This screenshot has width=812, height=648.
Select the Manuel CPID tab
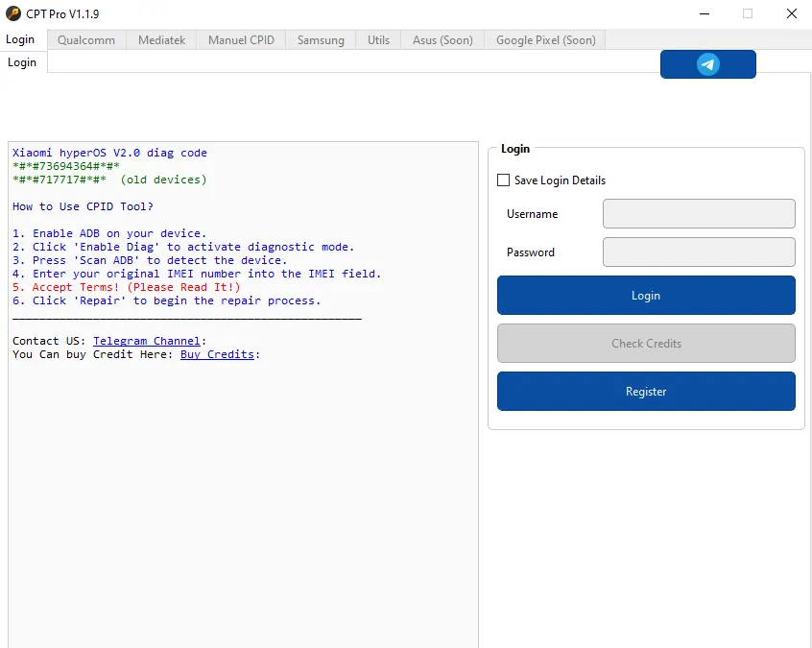tap(241, 40)
